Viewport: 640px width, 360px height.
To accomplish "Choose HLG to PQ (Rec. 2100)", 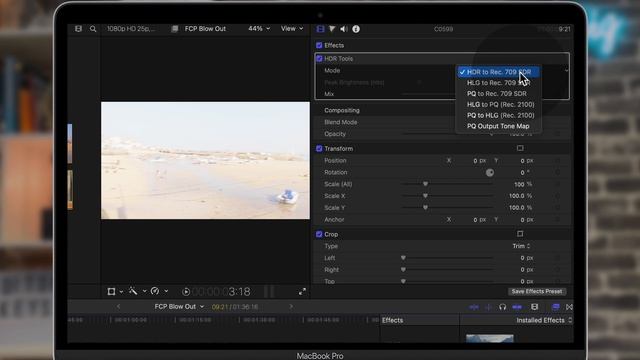I will [499, 104].
